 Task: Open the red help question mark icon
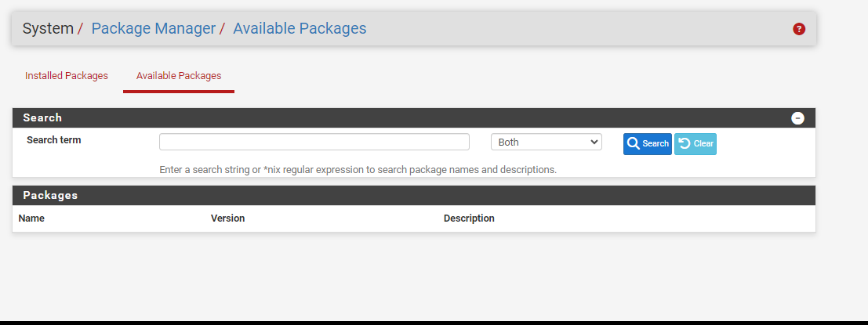pos(799,29)
